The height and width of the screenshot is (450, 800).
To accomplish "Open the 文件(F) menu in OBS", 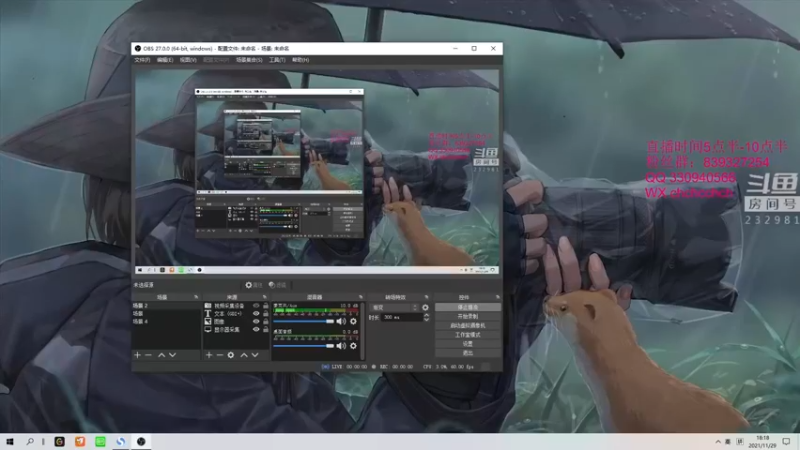I will pos(142,60).
